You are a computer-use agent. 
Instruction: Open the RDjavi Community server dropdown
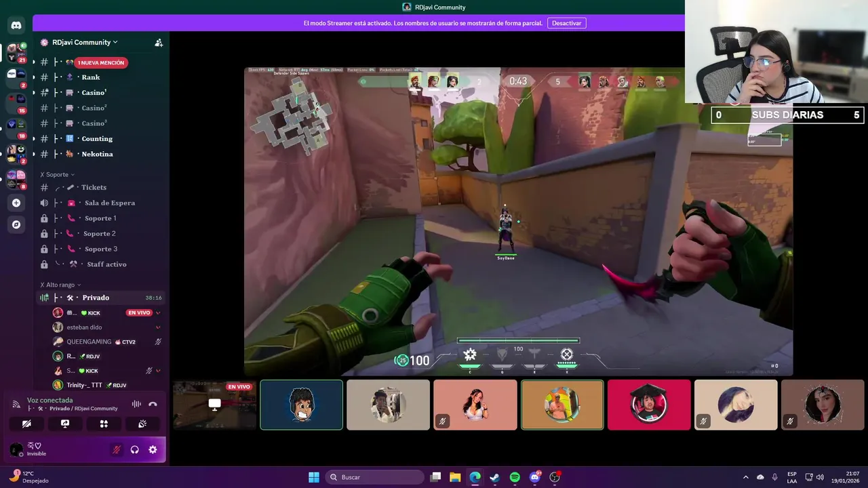85,42
